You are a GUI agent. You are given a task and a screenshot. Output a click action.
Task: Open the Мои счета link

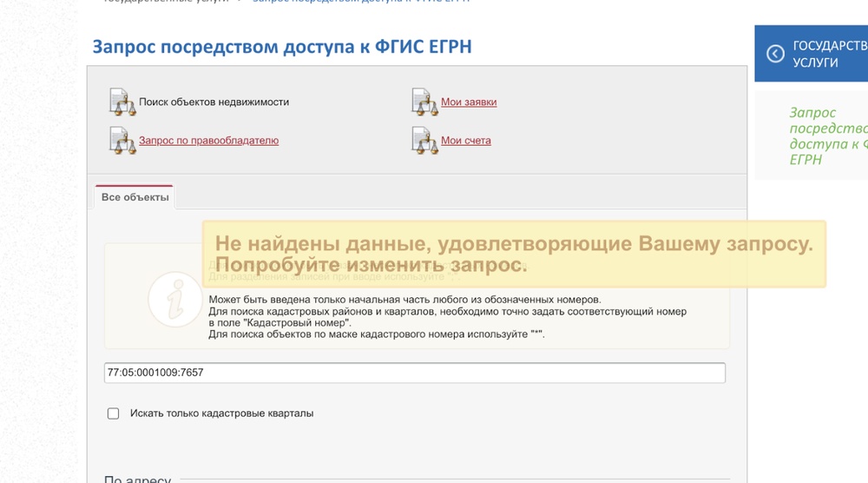[465, 141]
